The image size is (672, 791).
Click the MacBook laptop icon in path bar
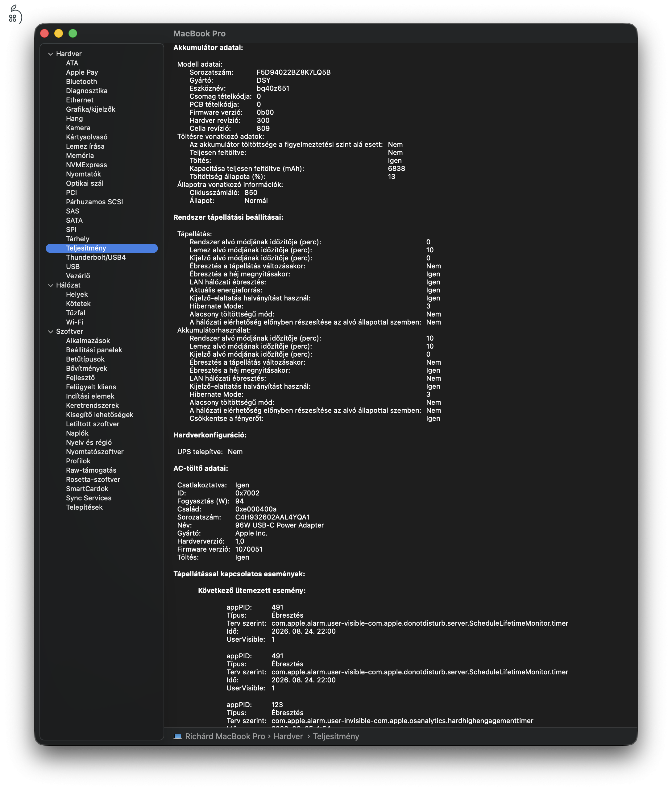click(177, 736)
